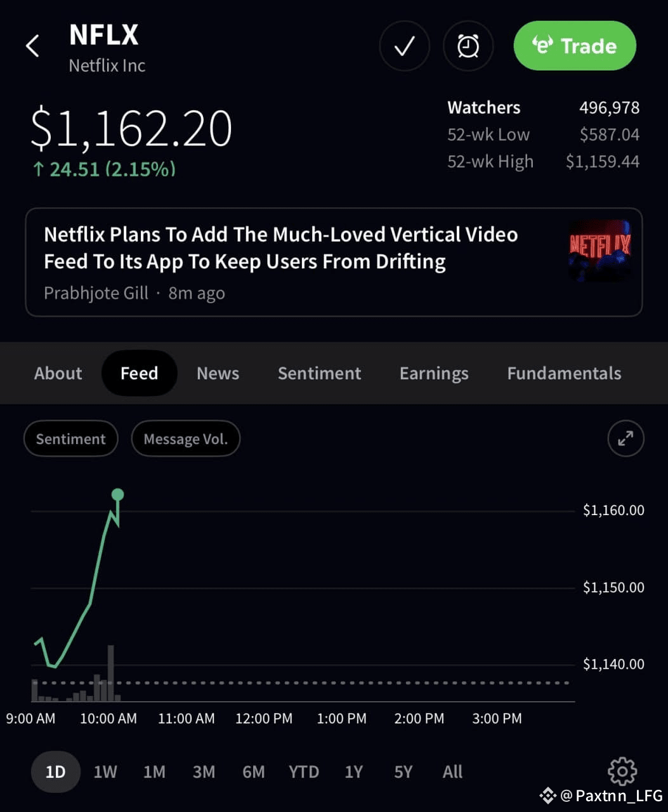Click the green up arrow next to price change
The width and height of the screenshot is (668, 812).
[38, 169]
